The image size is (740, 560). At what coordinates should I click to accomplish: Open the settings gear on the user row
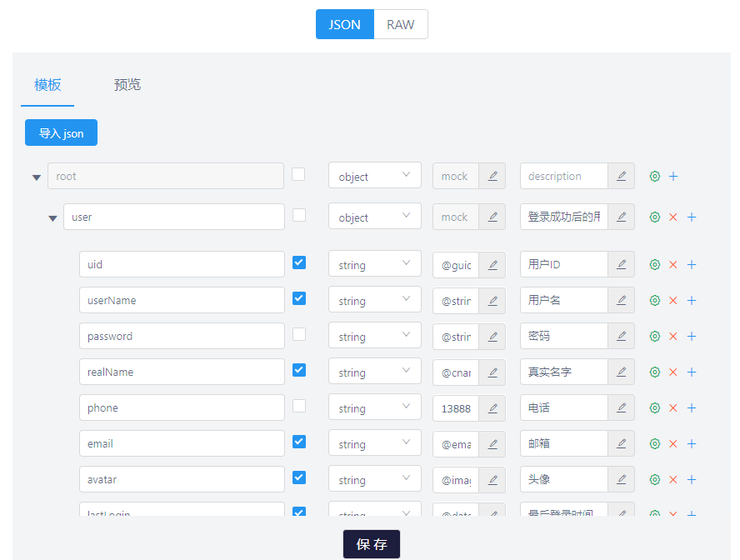coord(655,217)
